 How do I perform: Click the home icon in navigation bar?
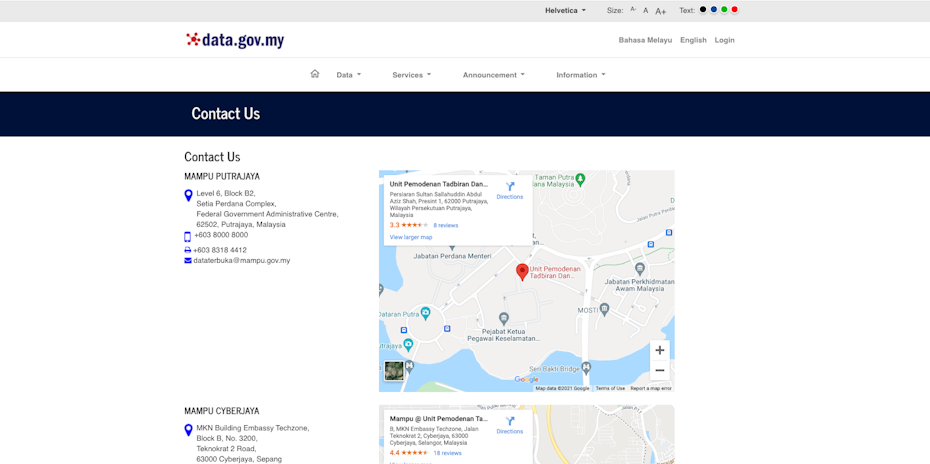(315, 74)
